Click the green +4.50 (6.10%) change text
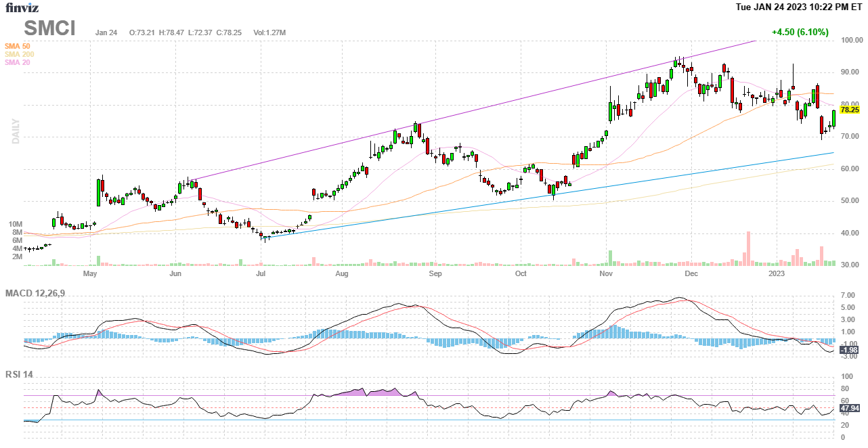868x448 pixels. click(800, 32)
